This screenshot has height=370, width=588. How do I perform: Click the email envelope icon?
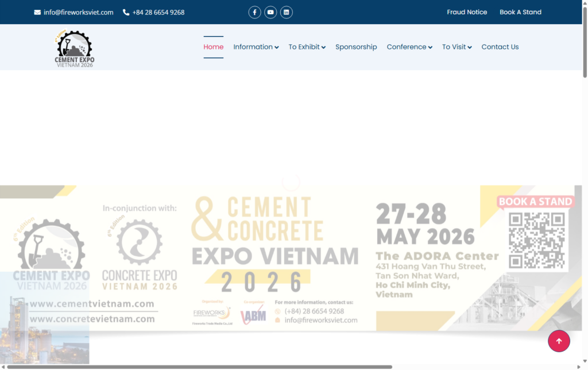[x=37, y=11]
